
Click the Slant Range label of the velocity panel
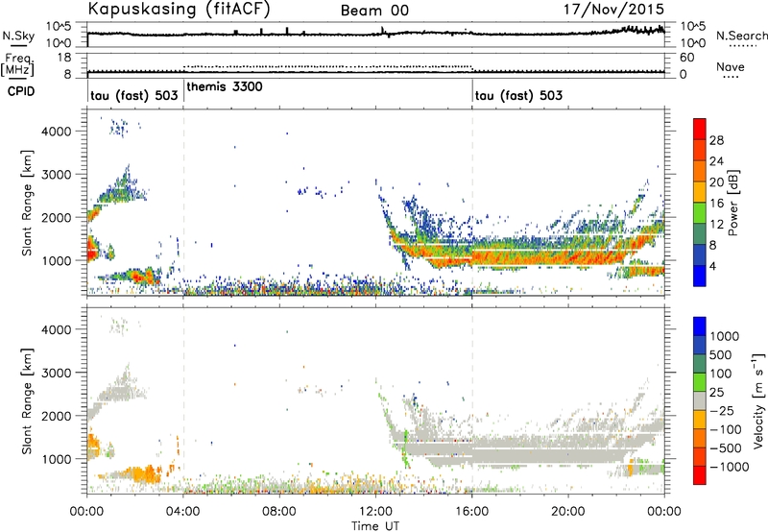click(27, 401)
